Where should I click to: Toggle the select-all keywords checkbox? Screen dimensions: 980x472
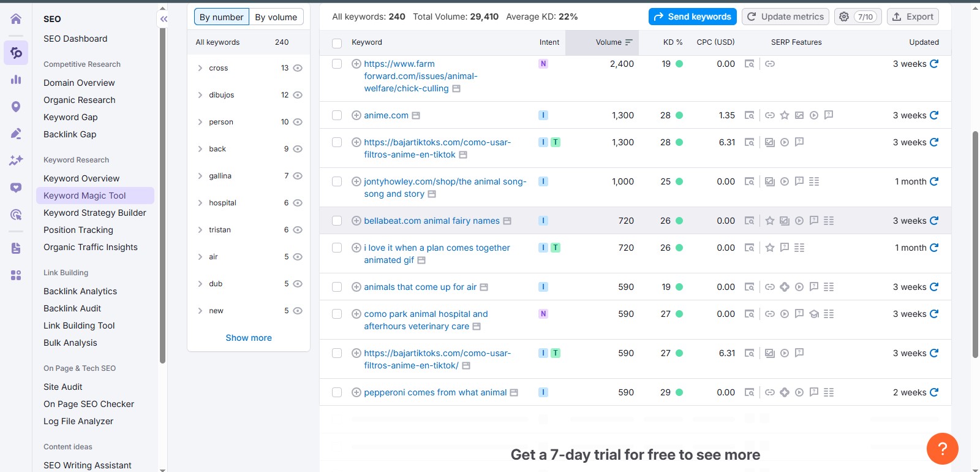(x=337, y=43)
